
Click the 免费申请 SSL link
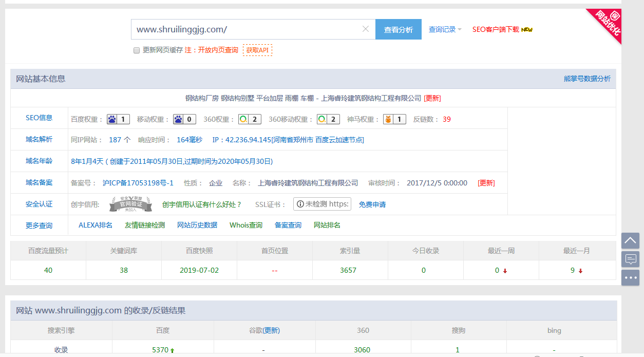tap(372, 204)
